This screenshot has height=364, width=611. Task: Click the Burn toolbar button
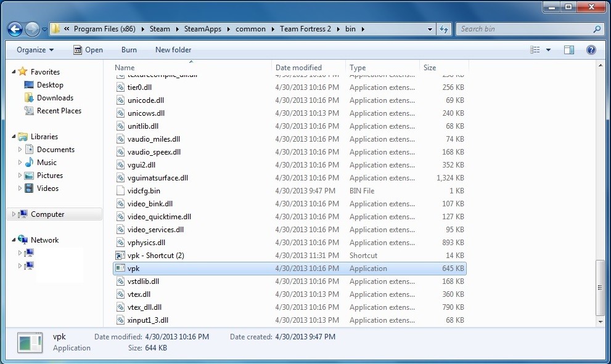pos(129,50)
